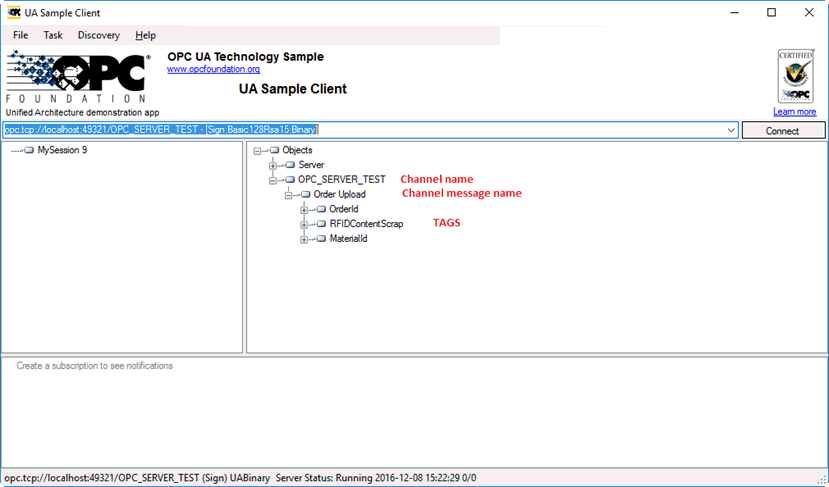This screenshot has height=487, width=829.
Task: Open the endpoint URL dropdown arrow
Action: (x=731, y=130)
